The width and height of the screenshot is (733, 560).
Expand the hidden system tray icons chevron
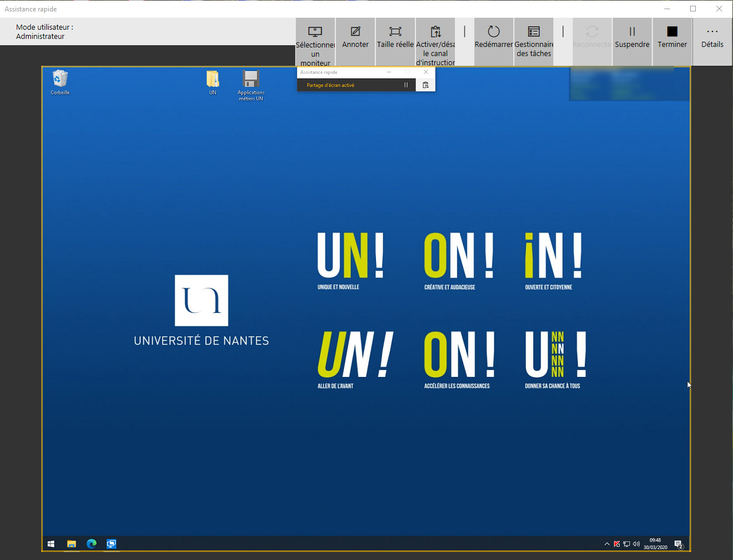[607, 544]
